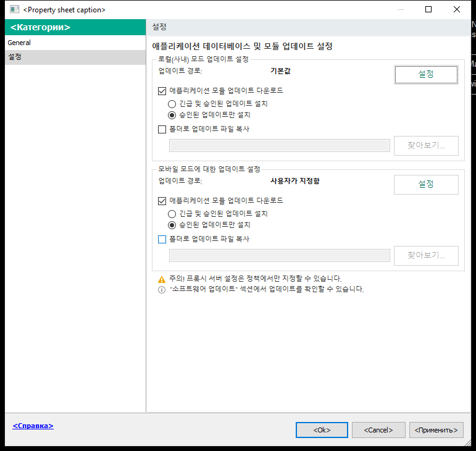Click mobile mode 업데이트 경로: label

tap(180, 180)
